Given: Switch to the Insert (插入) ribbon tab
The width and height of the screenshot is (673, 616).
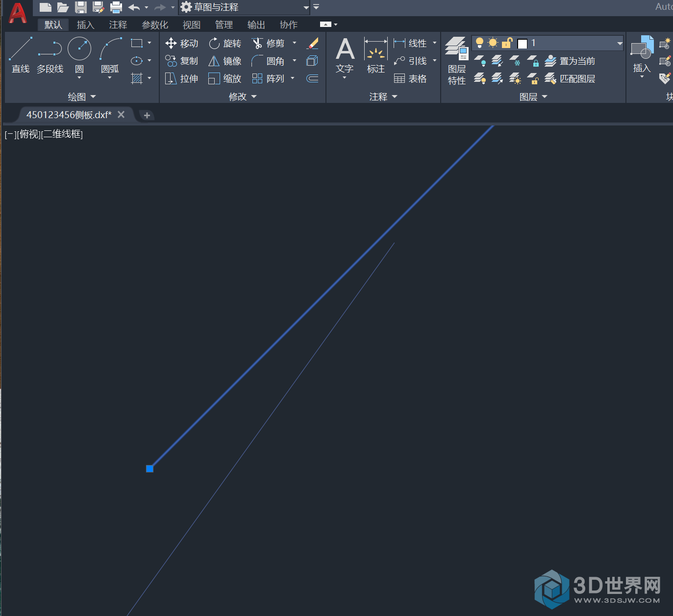Looking at the screenshot, I should pos(85,25).
